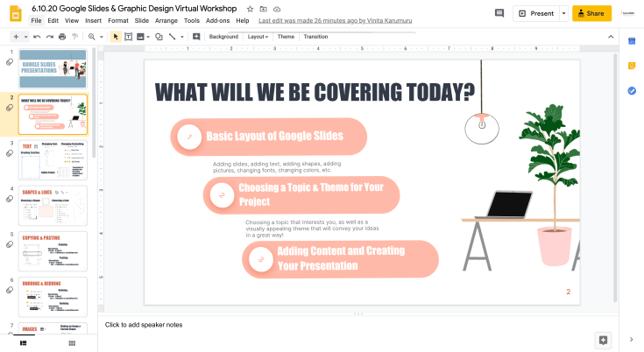
Task: Click the Move to folder icon
Action: click(263, 8)
